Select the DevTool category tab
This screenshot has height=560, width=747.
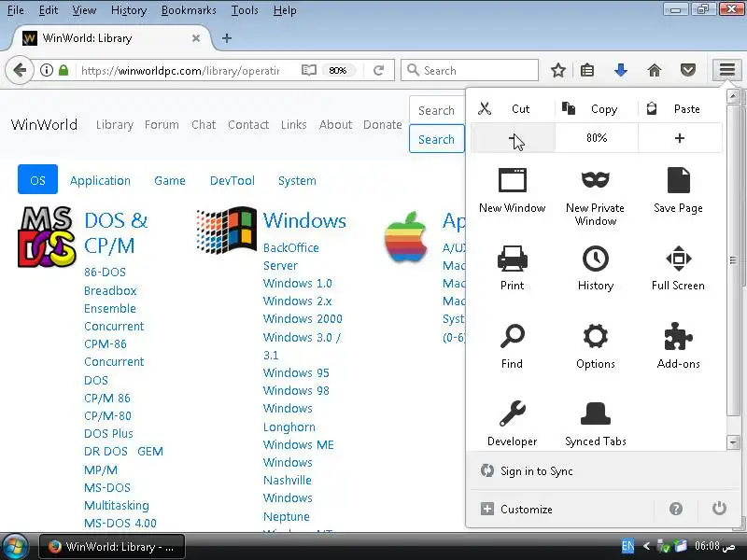click(232, 180)
